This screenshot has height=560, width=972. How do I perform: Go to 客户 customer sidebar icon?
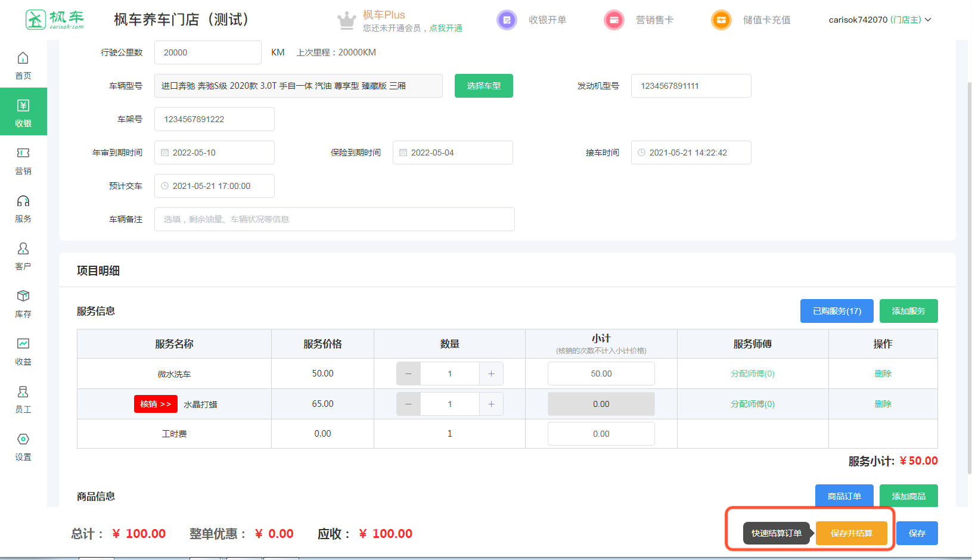coord(23,249)
